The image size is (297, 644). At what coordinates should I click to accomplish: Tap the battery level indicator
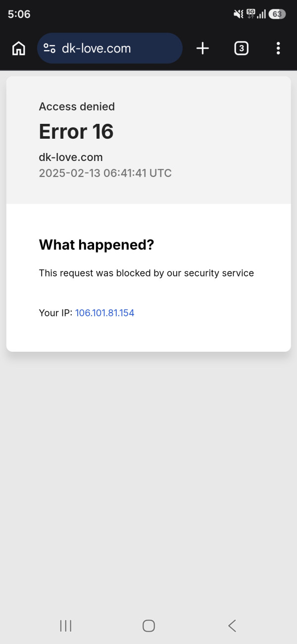pyautogui.click(x=277, y=14)
